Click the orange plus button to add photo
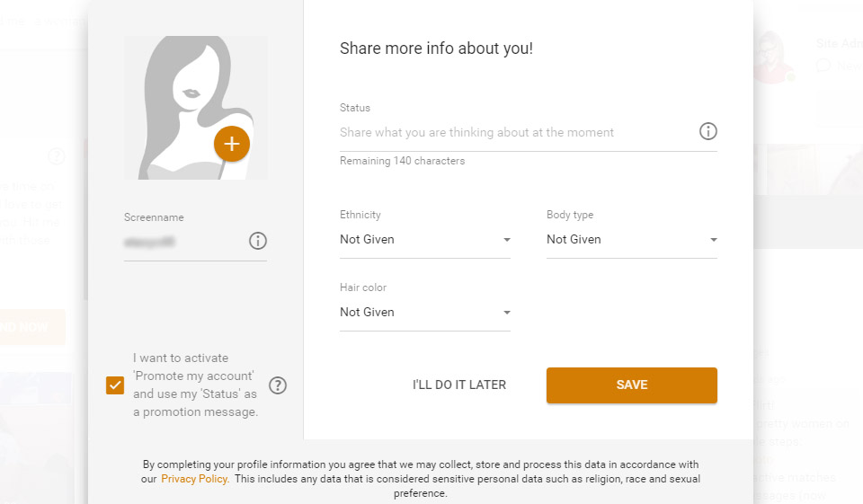 [x=231, y=144]
